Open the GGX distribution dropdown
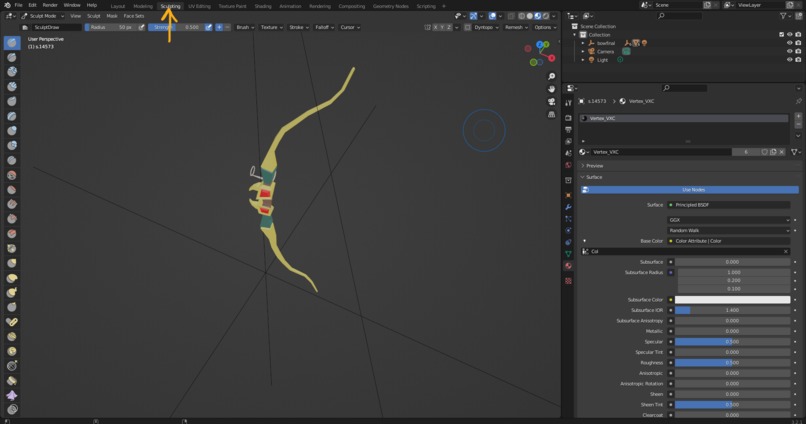Image resolution: width=806 pixels, height=424 pixels. coord(728,220)
